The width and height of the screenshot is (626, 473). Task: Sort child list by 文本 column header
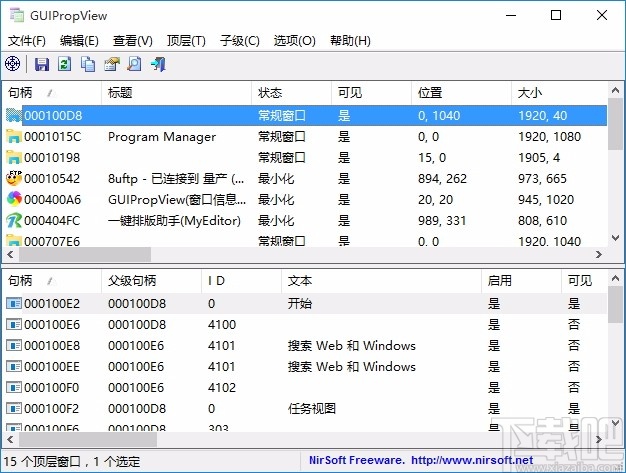click(381, 281)
